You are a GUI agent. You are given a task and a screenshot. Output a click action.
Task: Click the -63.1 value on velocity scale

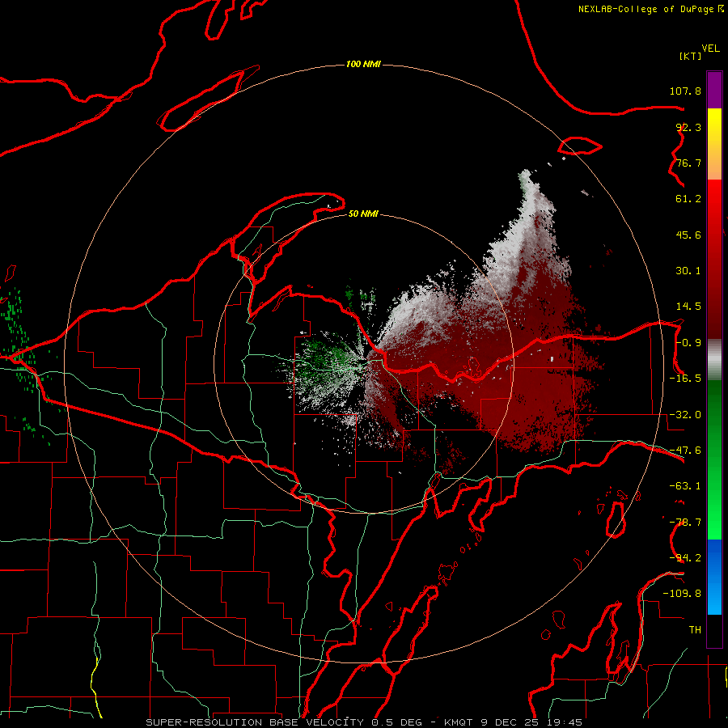[x=685, y=486]
